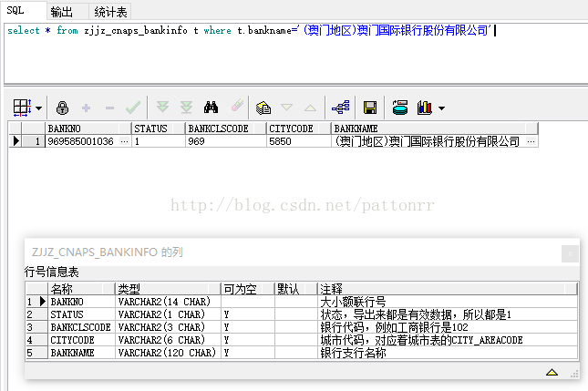Viewport: 588px width, 391px height.
Task: Open the grid view dropdown arrow
Action: (x=38, y=108)
